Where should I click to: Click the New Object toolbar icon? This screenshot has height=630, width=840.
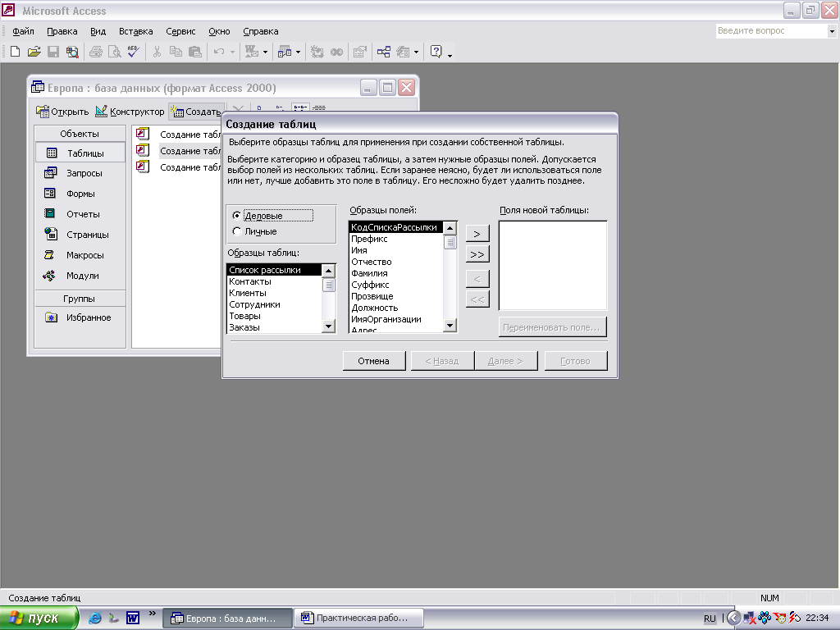pyautogui.click(x=403, y=52)
